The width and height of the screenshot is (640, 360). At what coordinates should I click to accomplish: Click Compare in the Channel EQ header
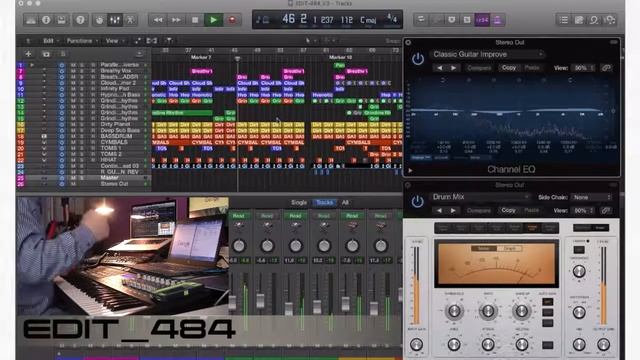click(x=479, y=68)
